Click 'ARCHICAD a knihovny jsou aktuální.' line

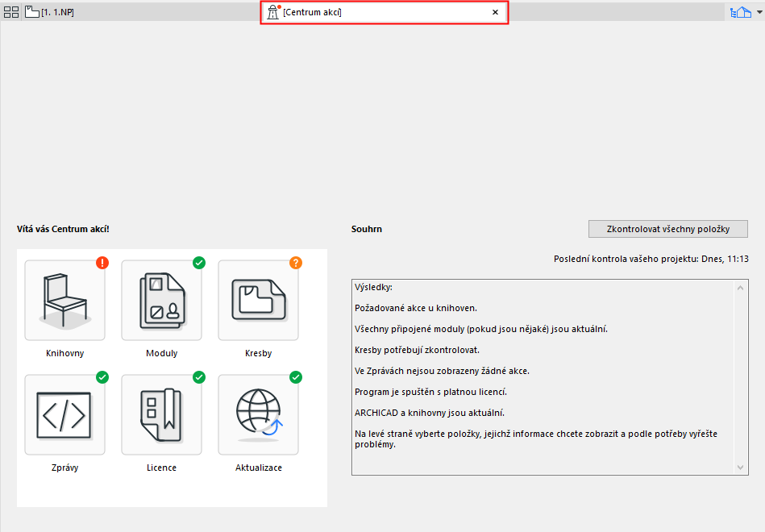tap(430, 413)
